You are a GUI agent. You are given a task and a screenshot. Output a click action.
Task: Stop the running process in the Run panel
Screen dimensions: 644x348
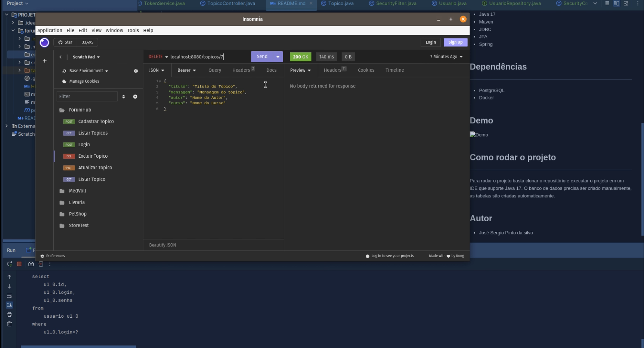(x=19, y=264)
